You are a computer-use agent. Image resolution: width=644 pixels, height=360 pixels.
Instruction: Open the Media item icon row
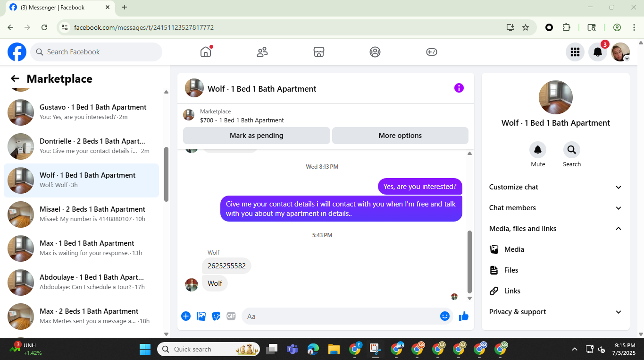click(556, 249)
